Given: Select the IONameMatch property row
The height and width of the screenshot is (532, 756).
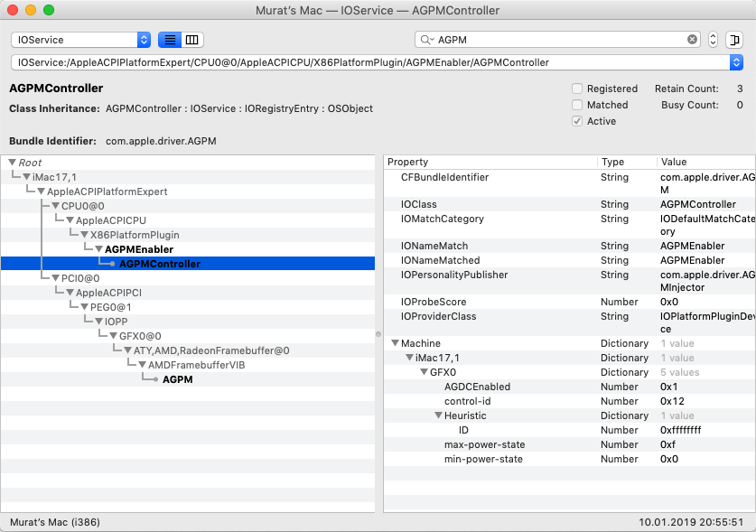Looking at the screenshot, I should pos(569,246).
